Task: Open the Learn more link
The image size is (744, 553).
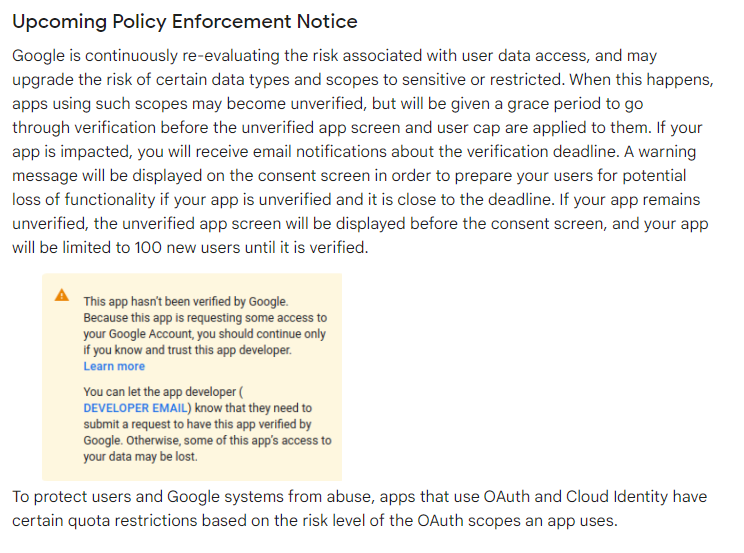Action: click(x=114, y=366)
